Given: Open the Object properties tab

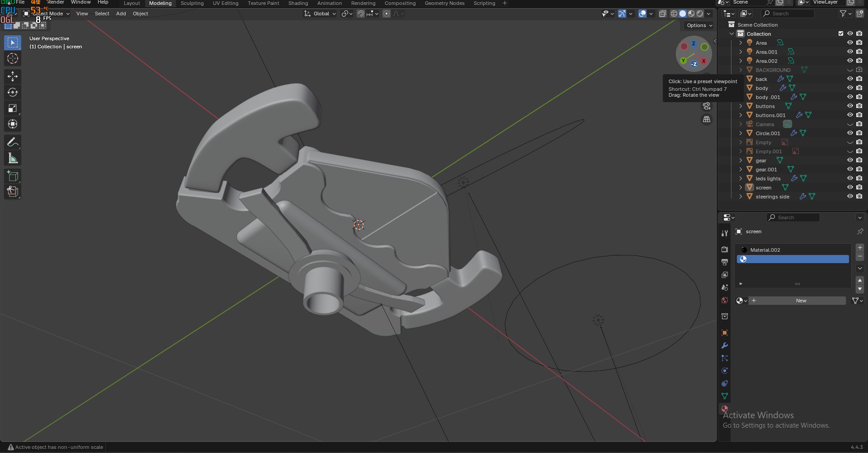Looking at the screenshot, I should tap(725, 333).
